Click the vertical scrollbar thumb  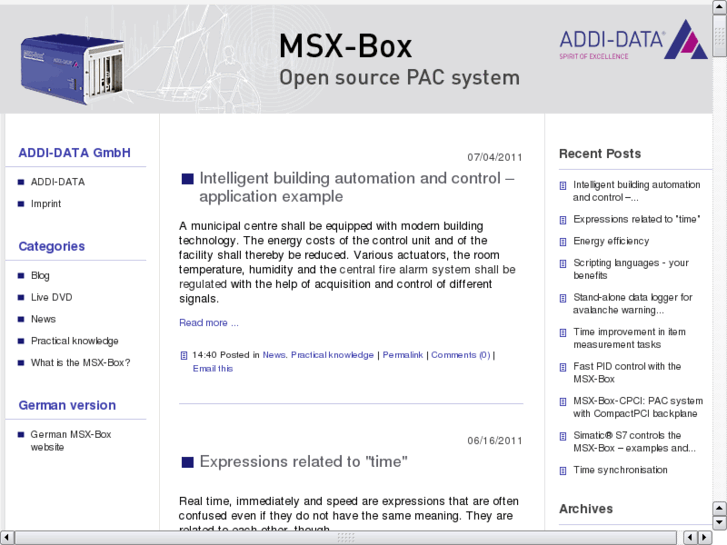point(719,36)
